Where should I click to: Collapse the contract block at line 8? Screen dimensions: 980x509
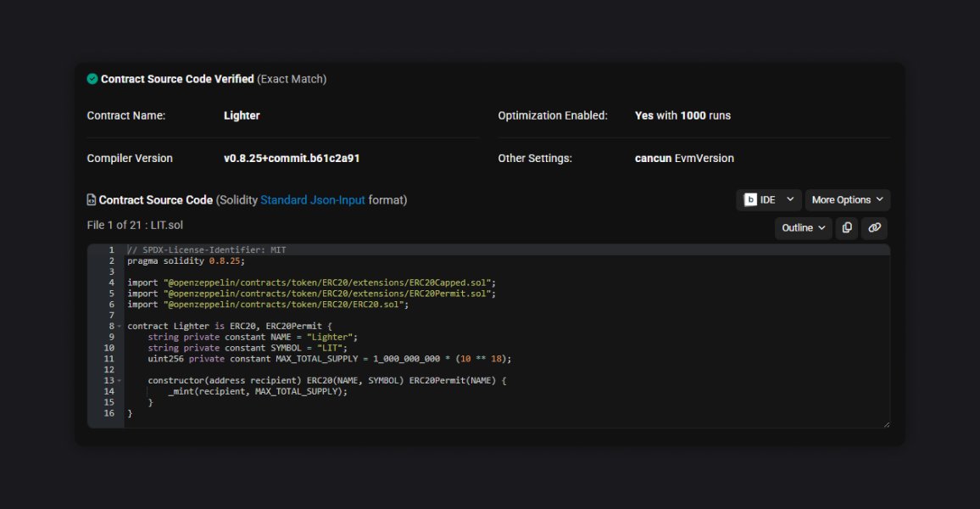(x=120, y=327)
